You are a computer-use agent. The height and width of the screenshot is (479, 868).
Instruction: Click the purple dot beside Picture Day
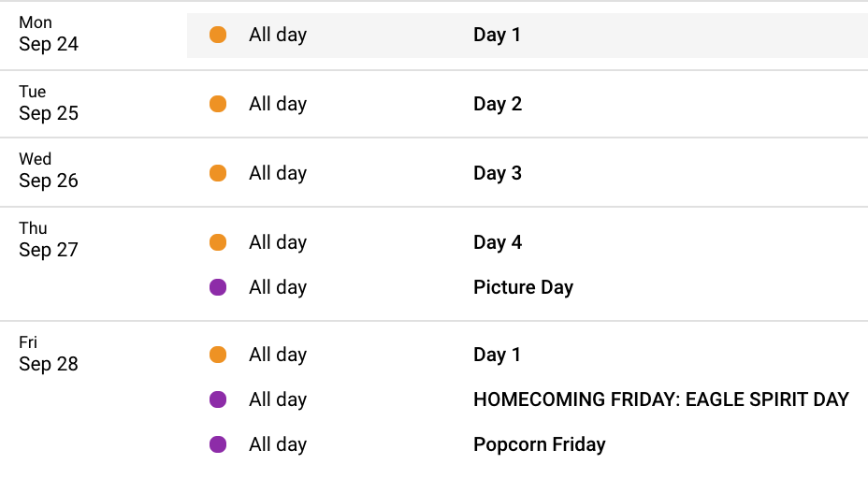(x=218, y=287)
